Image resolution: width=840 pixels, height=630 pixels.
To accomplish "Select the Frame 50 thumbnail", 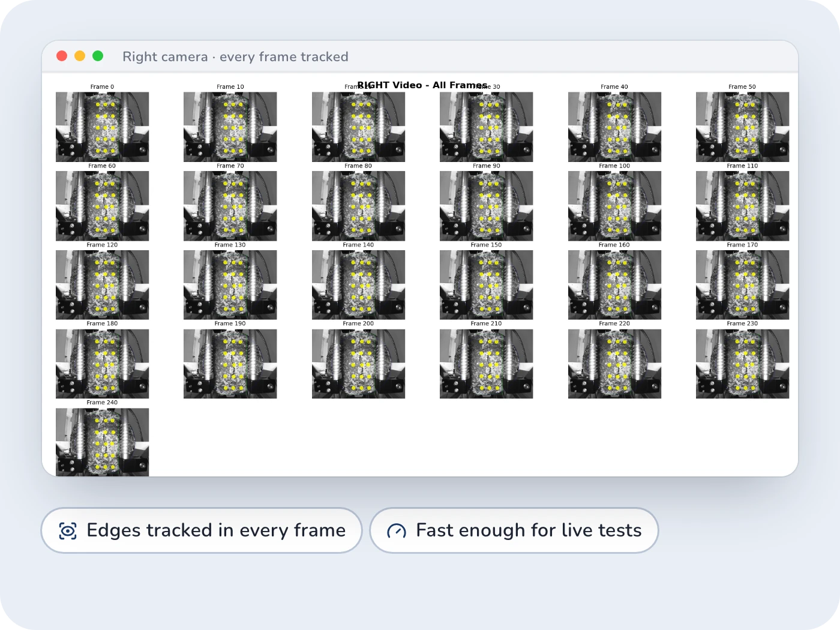I will (x=743, y=127).
